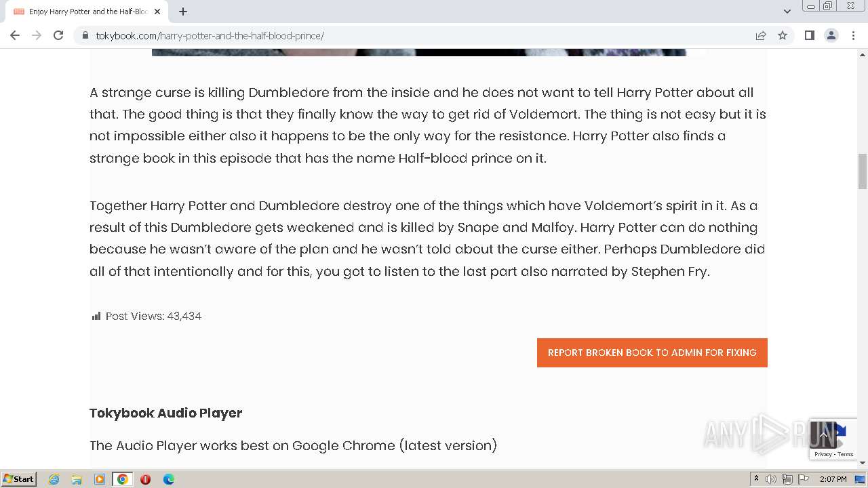Screen dimensions: 868x488
Task: Open the Chrome profile avatar
Action: [831, 35]
